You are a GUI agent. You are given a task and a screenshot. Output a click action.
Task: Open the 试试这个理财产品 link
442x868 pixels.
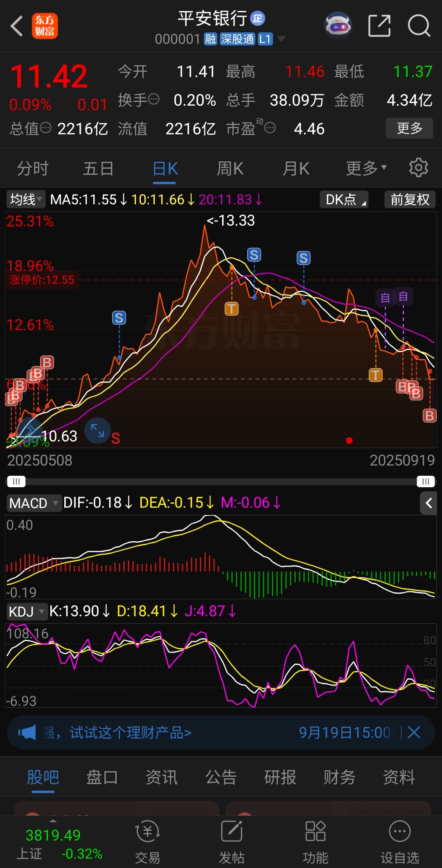pos(131,732)
